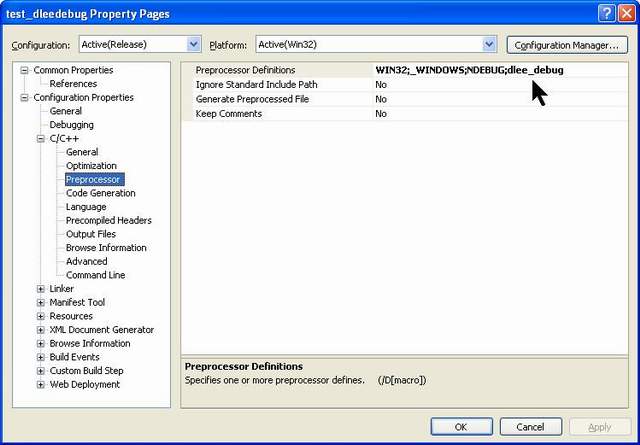640x445 pixels.
Task: Click the Preprocessor Definitions property name
Action: [245, 70]
